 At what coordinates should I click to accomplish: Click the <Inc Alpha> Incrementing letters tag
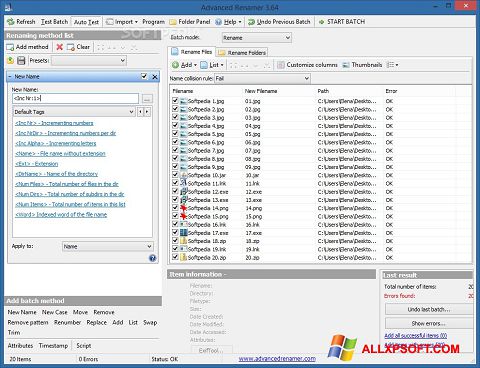pos(56,143)
